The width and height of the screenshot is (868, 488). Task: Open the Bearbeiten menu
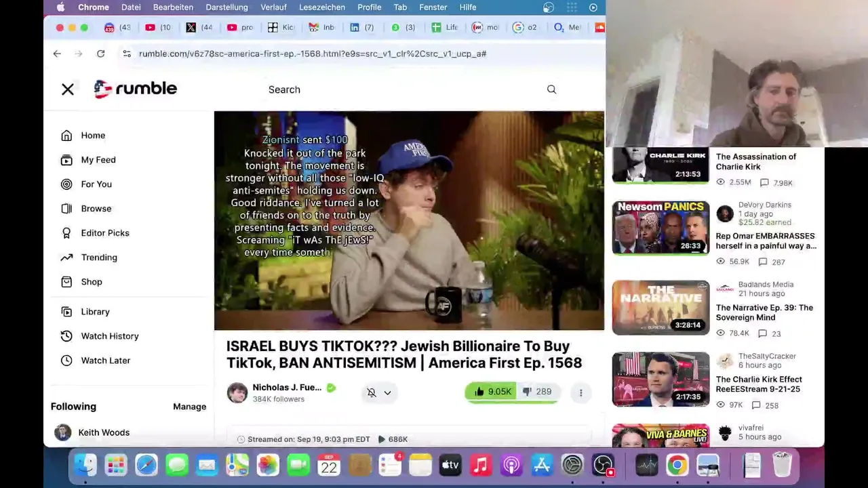173,7
